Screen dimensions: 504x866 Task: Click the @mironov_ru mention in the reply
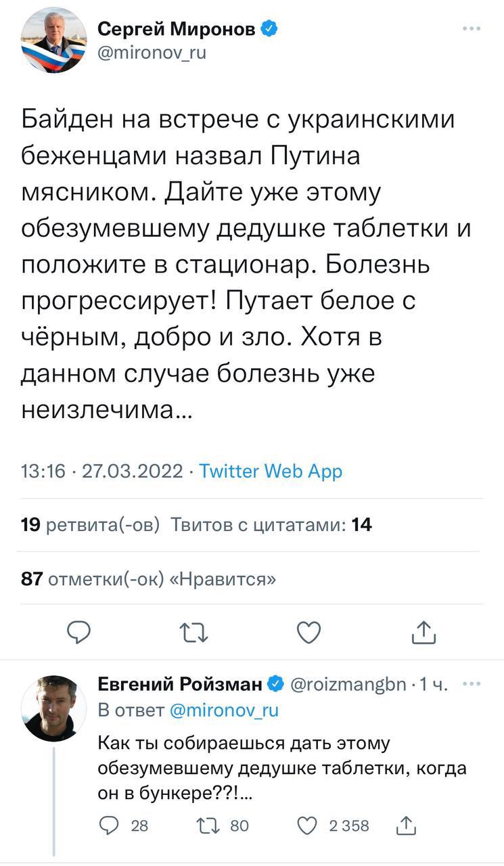click(223, 710)
